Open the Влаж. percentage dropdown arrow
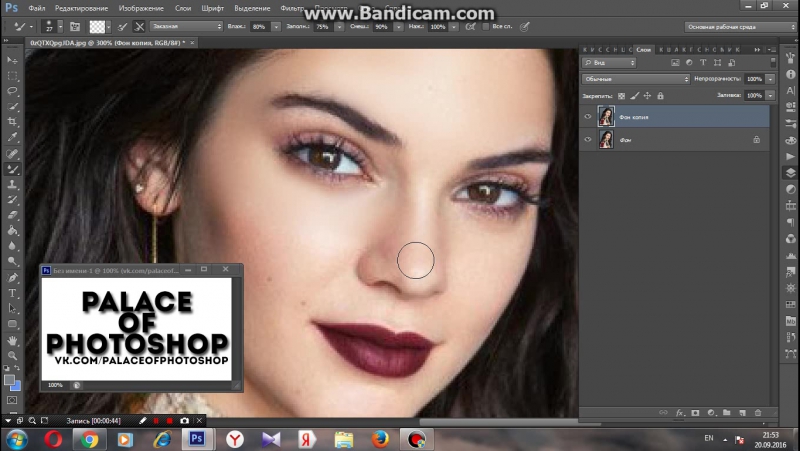The image size is (800, 451). point(276,27)
